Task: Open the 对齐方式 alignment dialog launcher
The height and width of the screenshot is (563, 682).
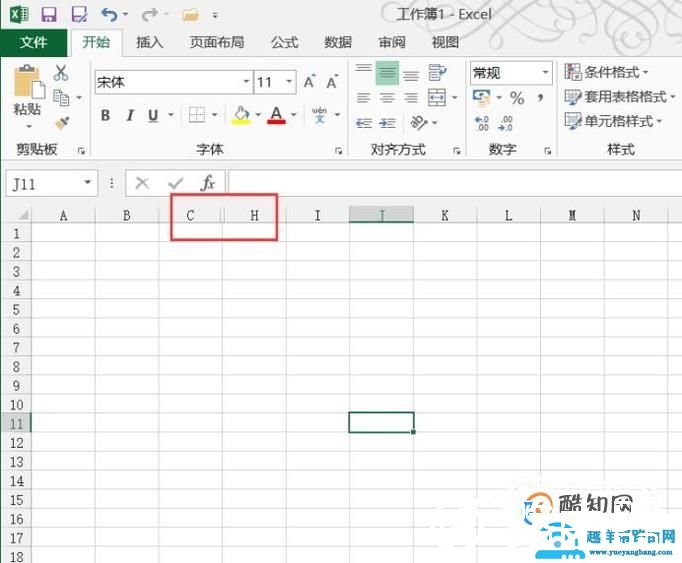Action: point(456,151)
